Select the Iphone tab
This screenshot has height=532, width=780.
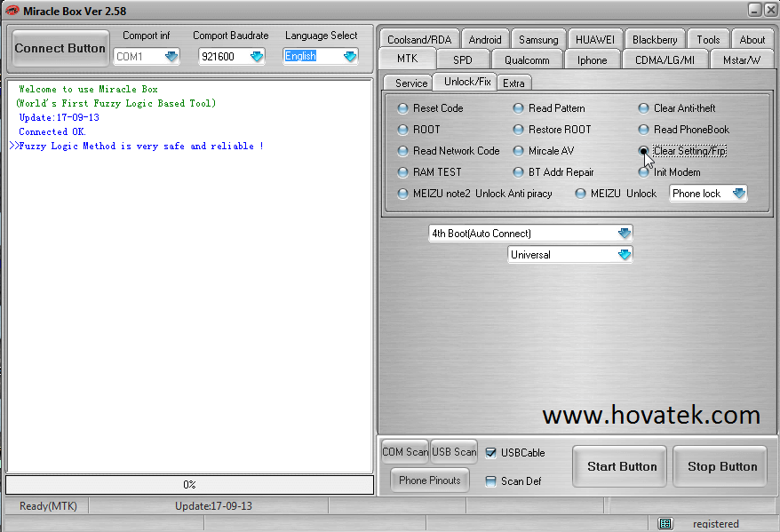tap(592, 60)
